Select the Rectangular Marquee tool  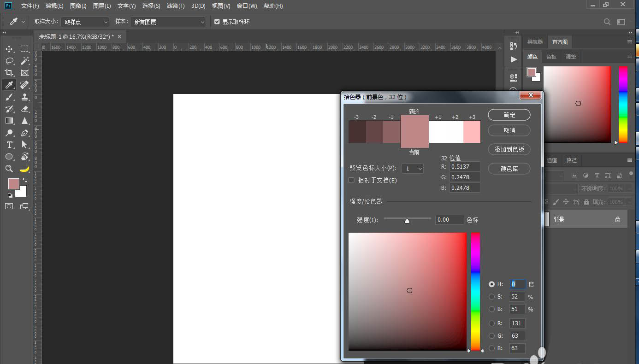[x=24, y=49]
